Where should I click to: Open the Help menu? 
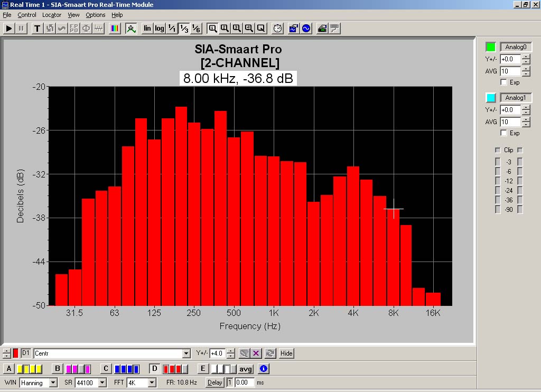117,15
